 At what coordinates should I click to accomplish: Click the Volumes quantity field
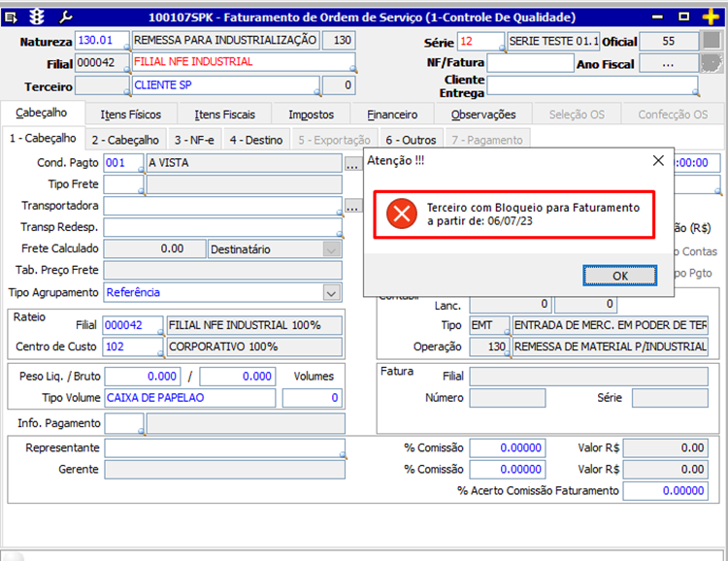pos(312,398)
